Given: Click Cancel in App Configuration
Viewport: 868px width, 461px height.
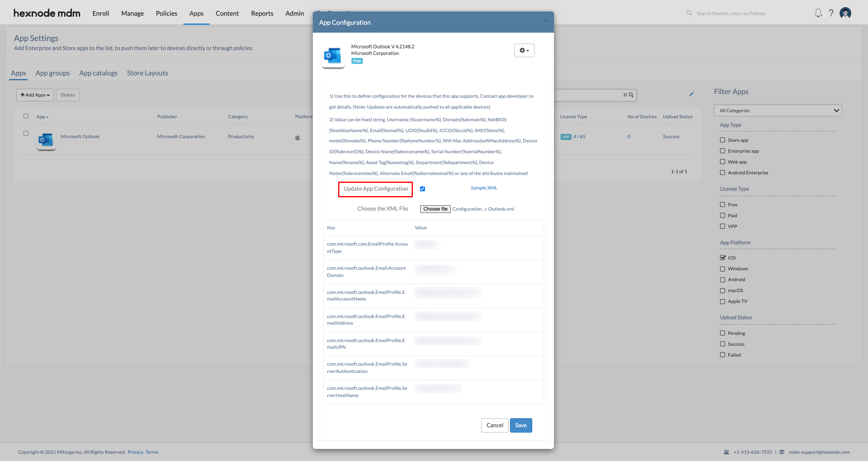Looking at the screenshot, I should (495, 425).
